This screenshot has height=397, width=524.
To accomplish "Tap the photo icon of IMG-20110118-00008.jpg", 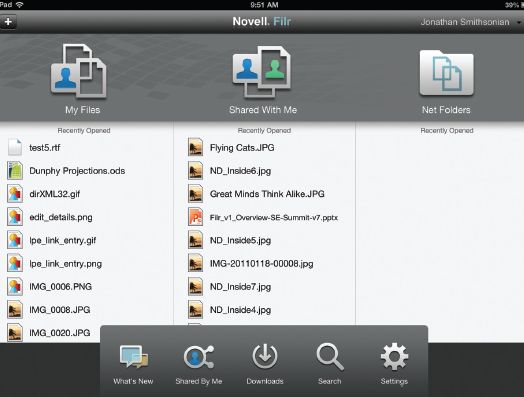I will [195, 263].
